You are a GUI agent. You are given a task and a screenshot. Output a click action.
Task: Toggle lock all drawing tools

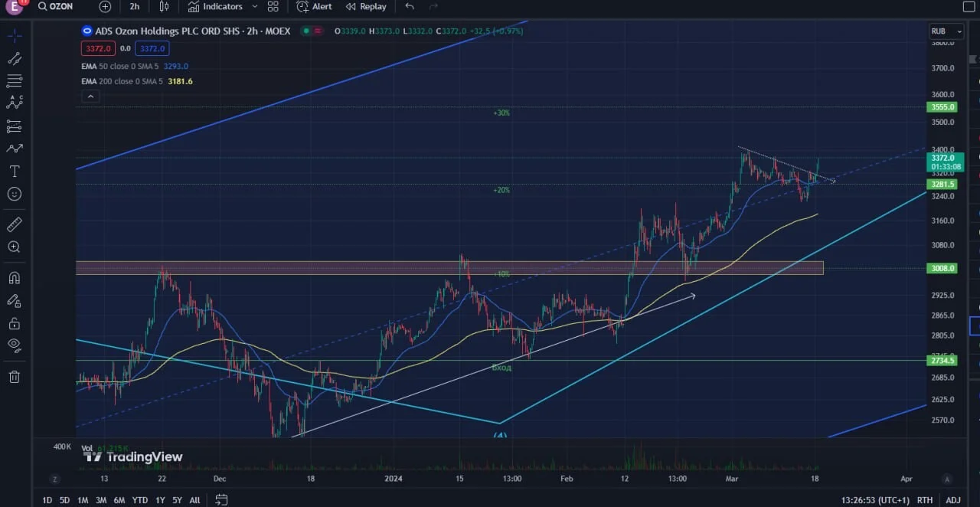15,323
